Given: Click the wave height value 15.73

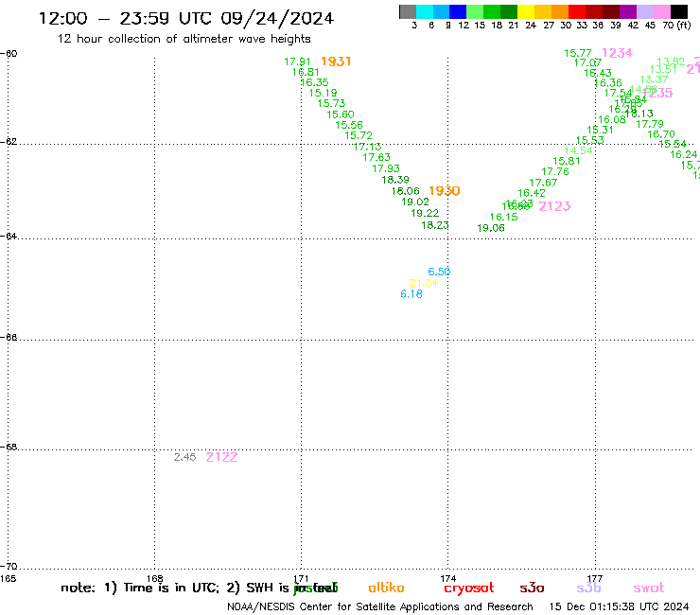Looking at the screenshot, I should tap(332, 104).
